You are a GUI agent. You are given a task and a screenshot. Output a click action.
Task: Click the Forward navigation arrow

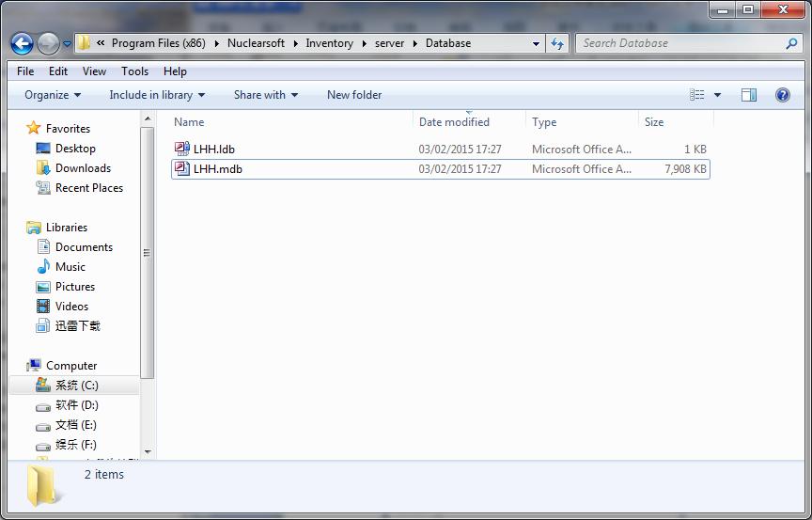pyautogui.click(x=48, y=44)
